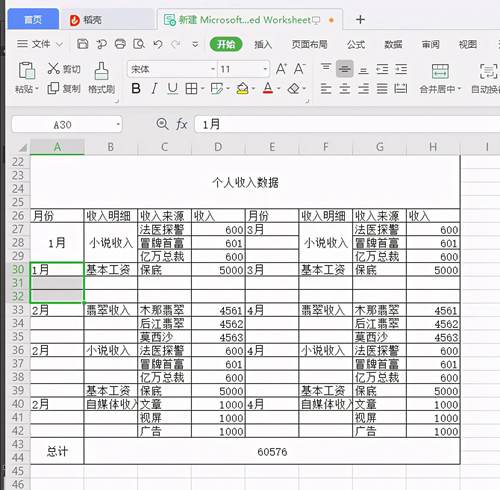Viewport: 500px width, 490px height.
Task: Click the Eraser clear format icon
Action: pyautogui.click(x=294, y=88)
